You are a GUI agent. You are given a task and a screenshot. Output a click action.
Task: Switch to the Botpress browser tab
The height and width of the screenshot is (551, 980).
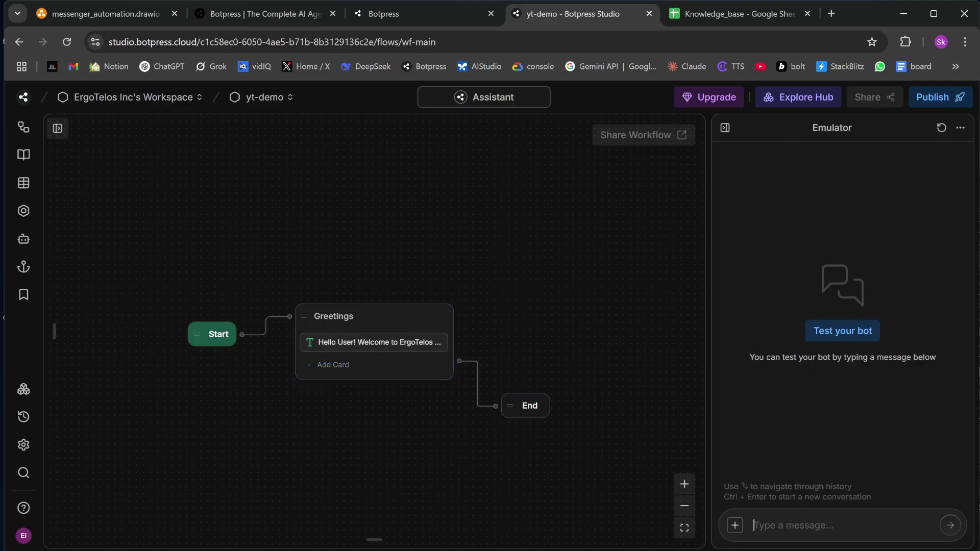click(424, 14)
